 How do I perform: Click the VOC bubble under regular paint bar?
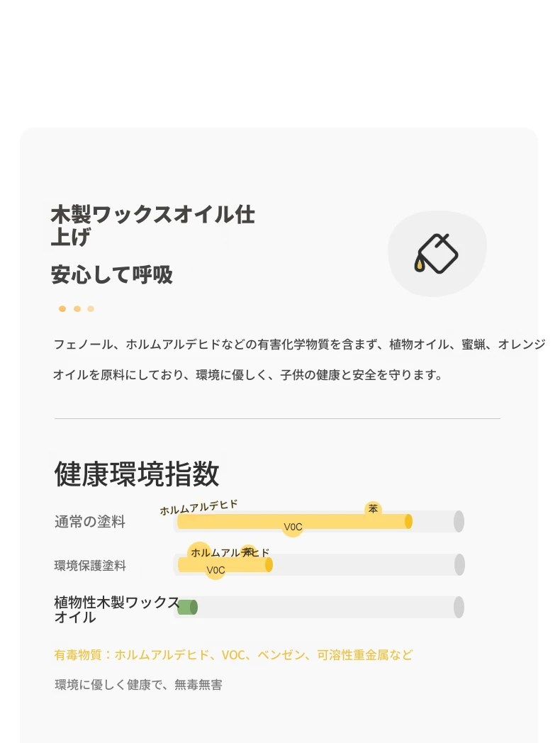tap(293, 527)
